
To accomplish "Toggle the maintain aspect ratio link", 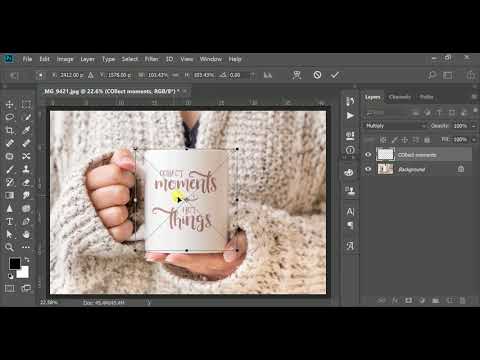I will point(175,75).
